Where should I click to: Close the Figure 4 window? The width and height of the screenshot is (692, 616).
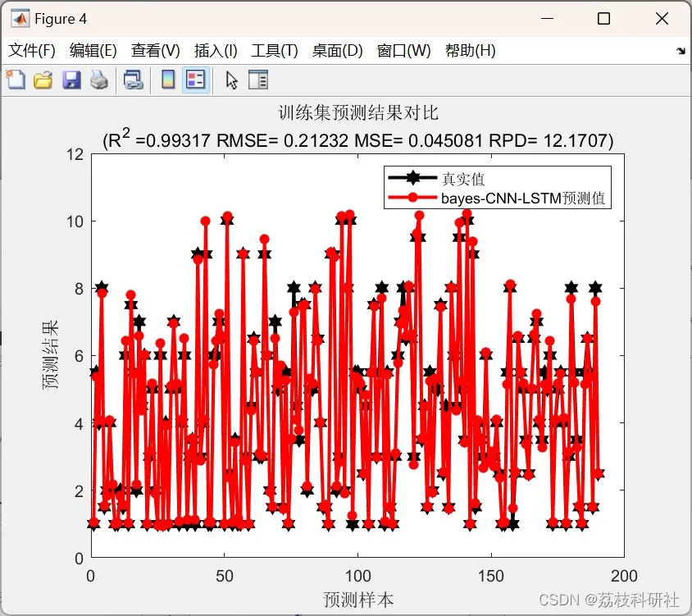662,19
